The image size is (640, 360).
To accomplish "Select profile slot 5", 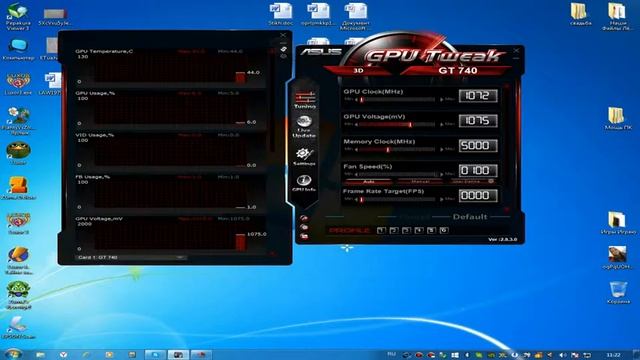I will [431, 230].
